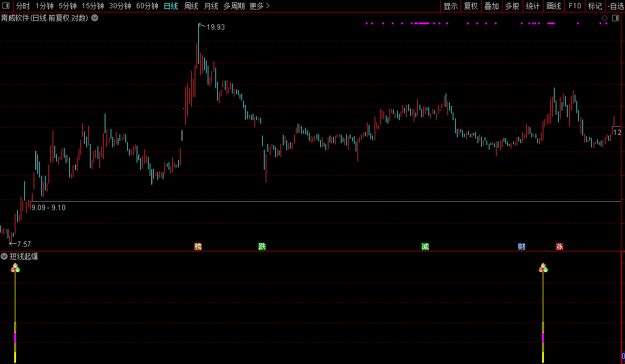This screenshot has width=625, height=364.
Task: Open the 标记 mark menu
Action: (595, 6)
